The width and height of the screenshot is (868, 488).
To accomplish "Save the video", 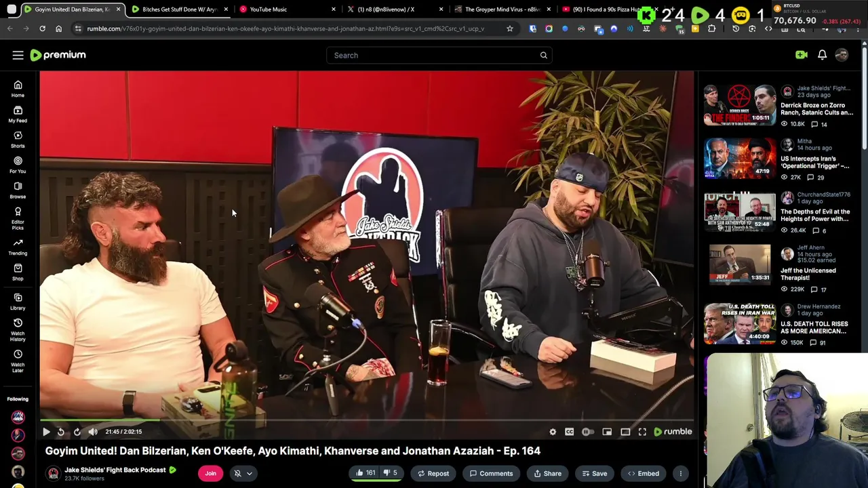I will (594, 474).
